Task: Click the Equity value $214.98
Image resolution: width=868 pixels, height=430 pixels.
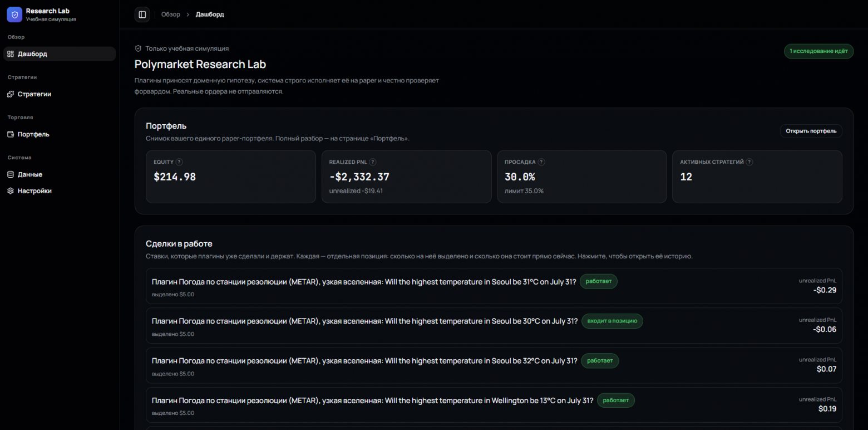Action: point(175,177)
